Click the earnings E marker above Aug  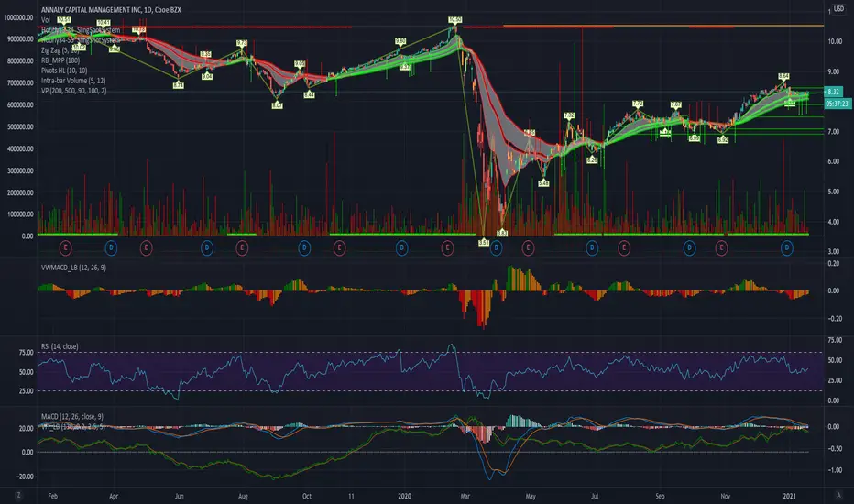[243, 248]
